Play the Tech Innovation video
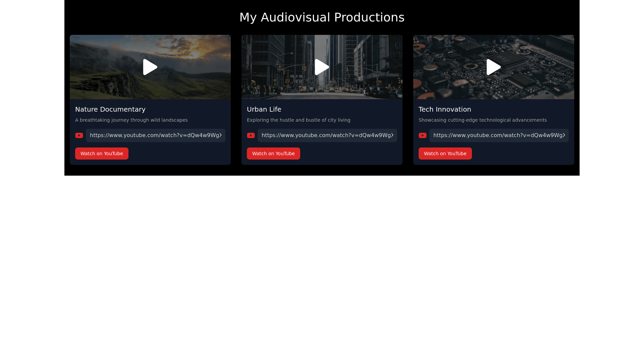The height and width of the screenshot is (362, 644). 493,67
